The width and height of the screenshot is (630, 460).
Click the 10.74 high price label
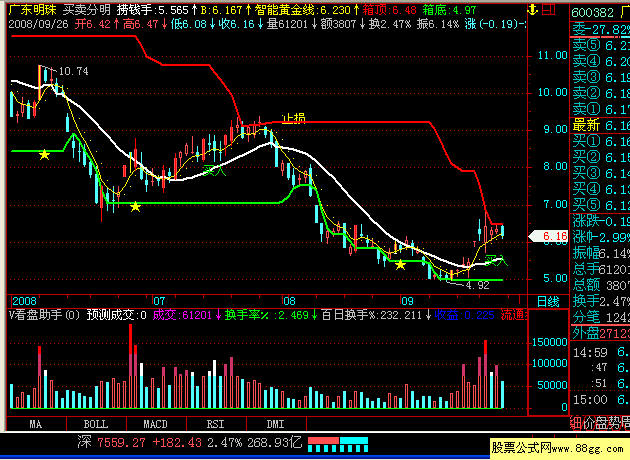point(74,72)
